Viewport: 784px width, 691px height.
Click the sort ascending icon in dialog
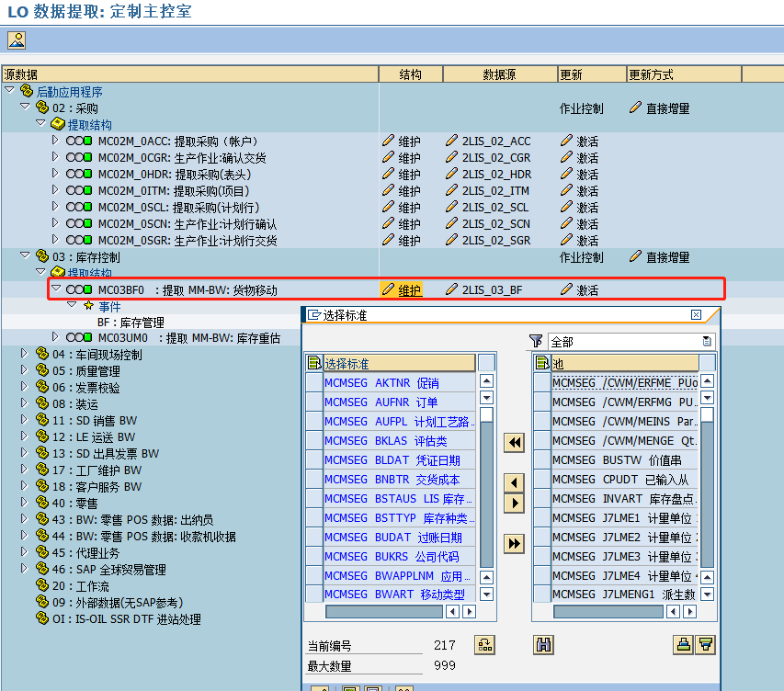coord(683,645)
